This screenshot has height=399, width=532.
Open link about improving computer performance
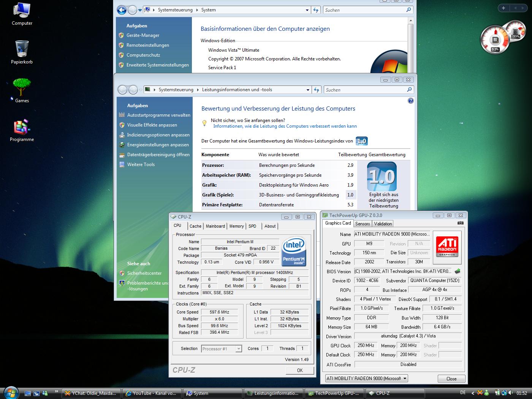[x=285, y=126]
